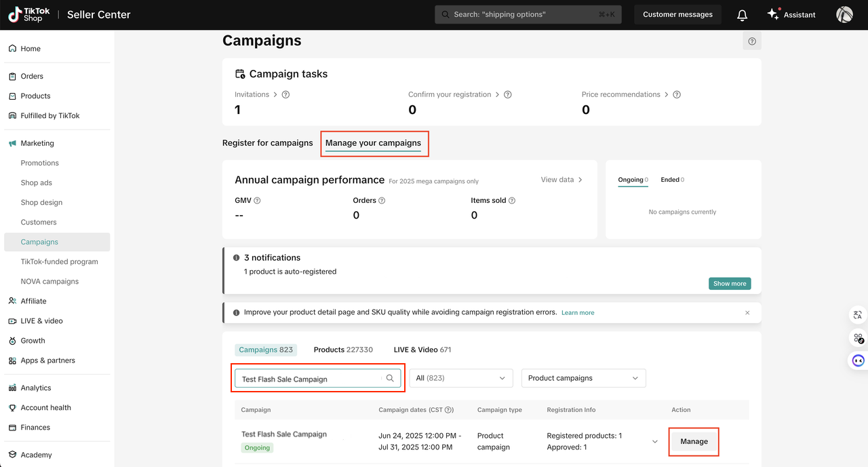Click Show more in notifications
This screenshot has height=467, width=868.
[729, 284]
